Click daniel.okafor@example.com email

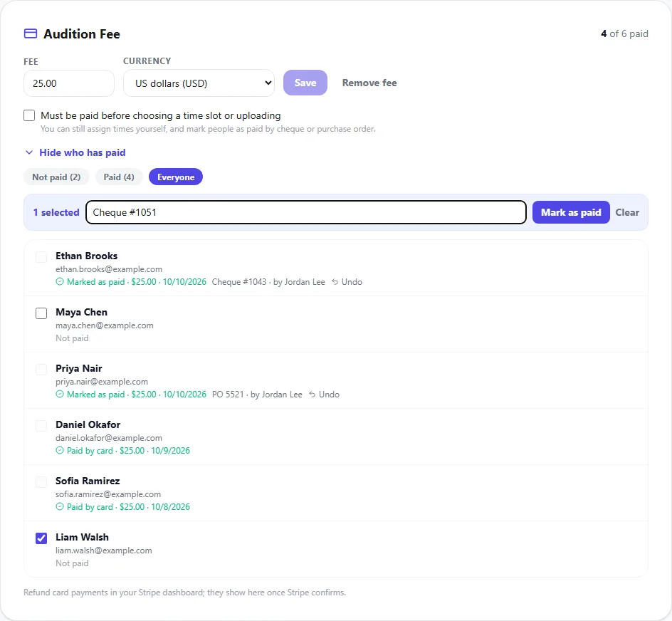tap(109, 438)
